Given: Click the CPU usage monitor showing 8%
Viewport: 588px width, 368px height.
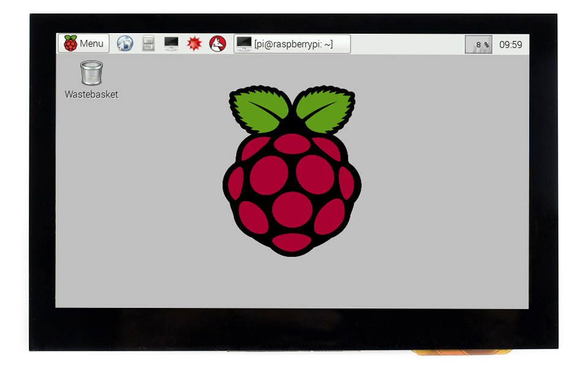Looking at the screenshot, I should (478, 44).
